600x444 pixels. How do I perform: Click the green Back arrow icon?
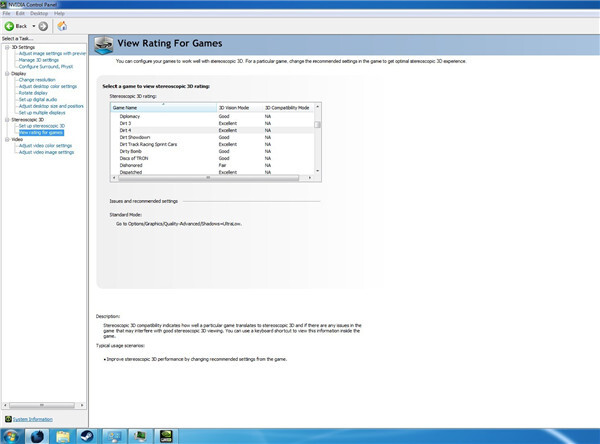click(x=10, y=25)
